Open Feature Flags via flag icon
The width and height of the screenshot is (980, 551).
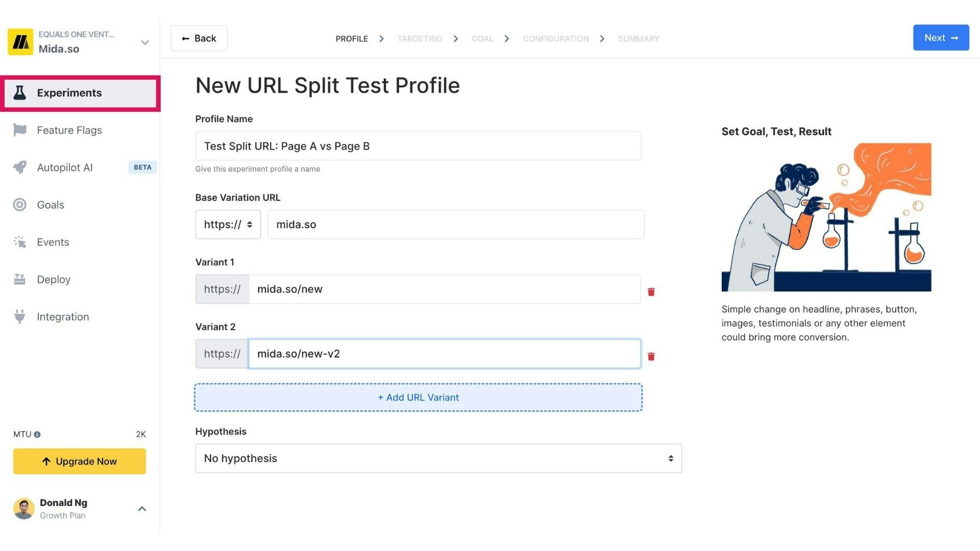(x=20, y=130)
